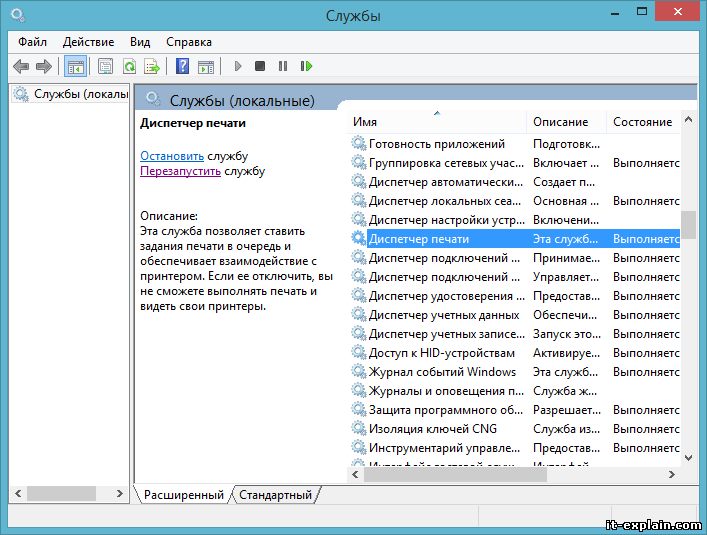Click the Restart service icon
The width and height of the screenshot is (707, 535).
pyautogui.click(x=306, y=67)
